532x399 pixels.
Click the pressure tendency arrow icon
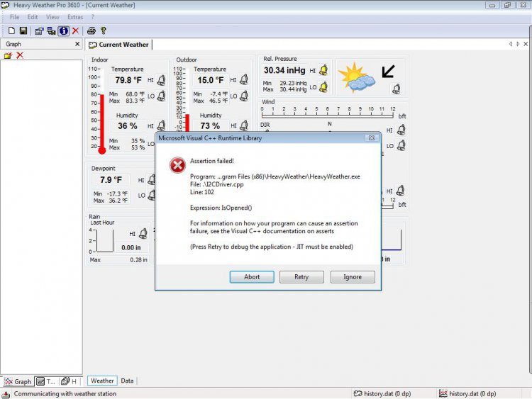coord(389,71)
